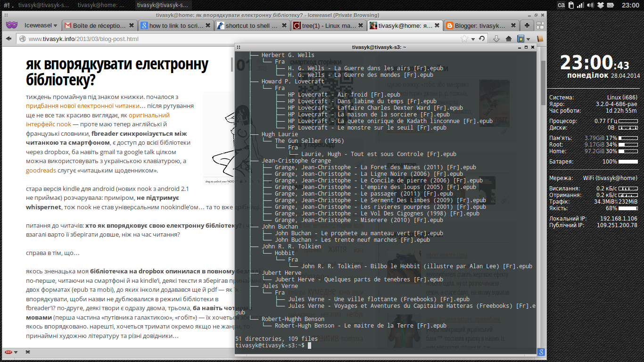Image resolution: width=644 pixels, height=362 pixels.
Task: Close the tivasyk-s3 terminal window
Action: (x=533, y=47)
